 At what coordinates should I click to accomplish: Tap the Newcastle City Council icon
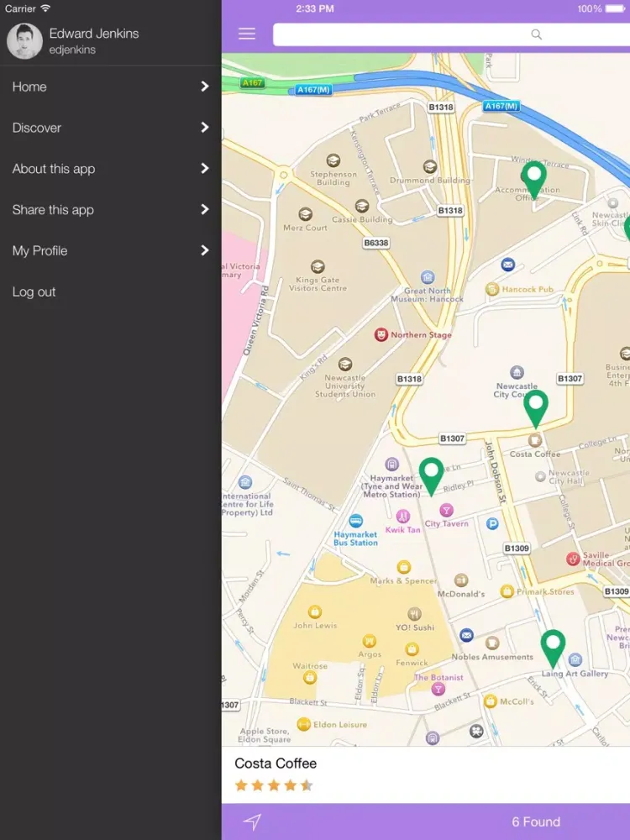[x=517, y=372]
